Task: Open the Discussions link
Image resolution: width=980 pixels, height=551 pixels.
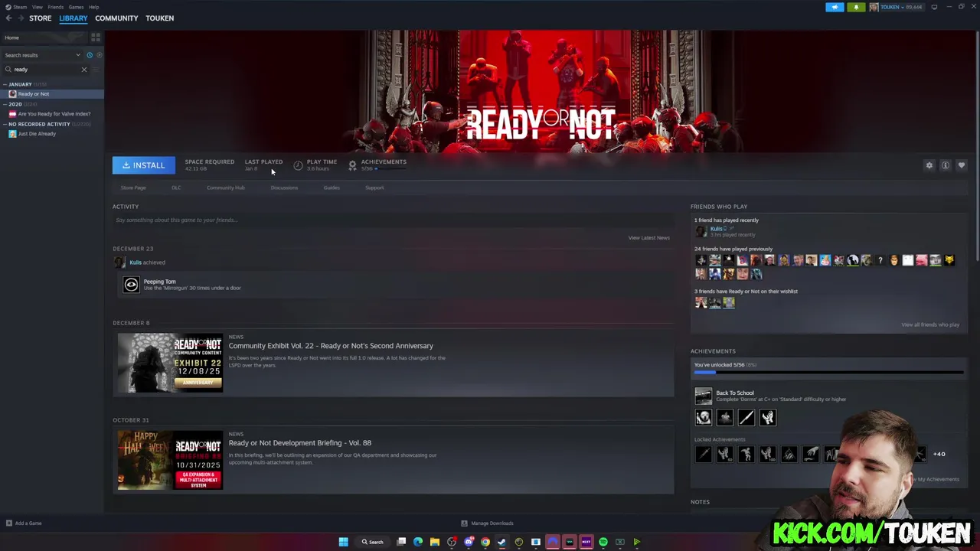Action: point(284,187)
